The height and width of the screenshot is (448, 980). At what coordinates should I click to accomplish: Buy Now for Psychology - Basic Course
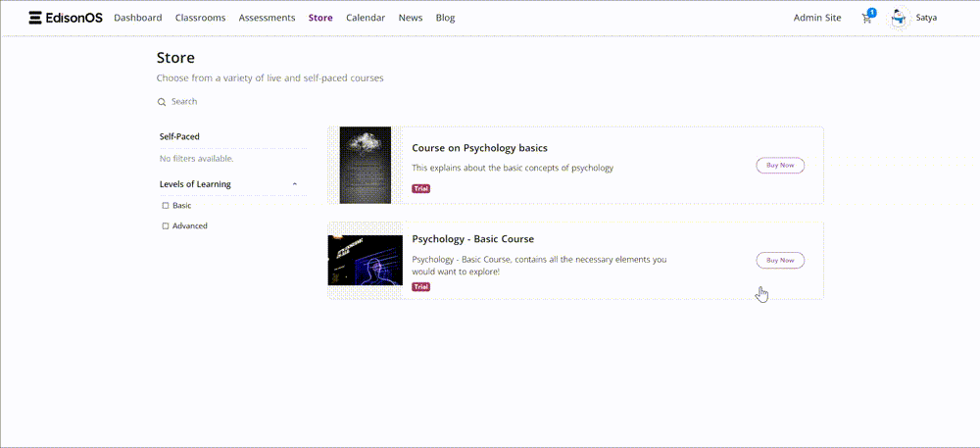pyautogui.click(x=780, y=261)
